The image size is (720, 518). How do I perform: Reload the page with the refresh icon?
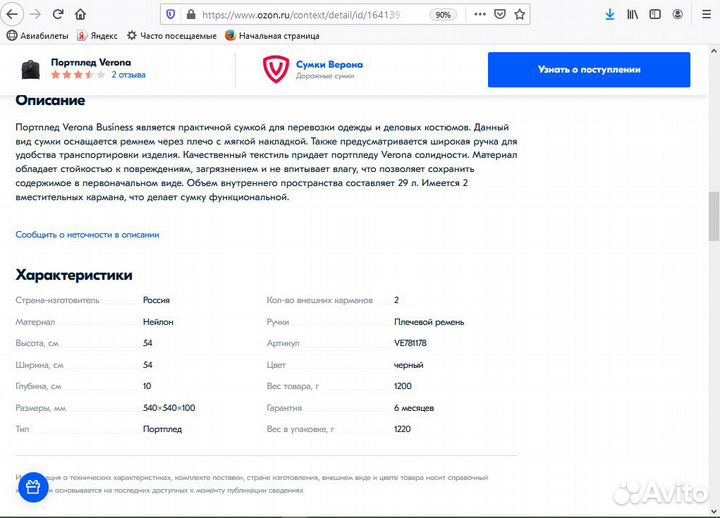click(58, 15)
